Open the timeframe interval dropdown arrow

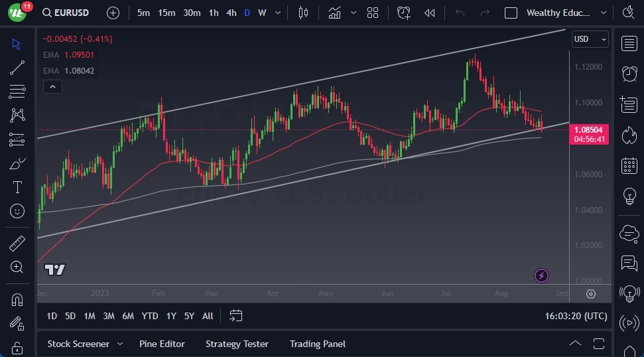[277, 13]
